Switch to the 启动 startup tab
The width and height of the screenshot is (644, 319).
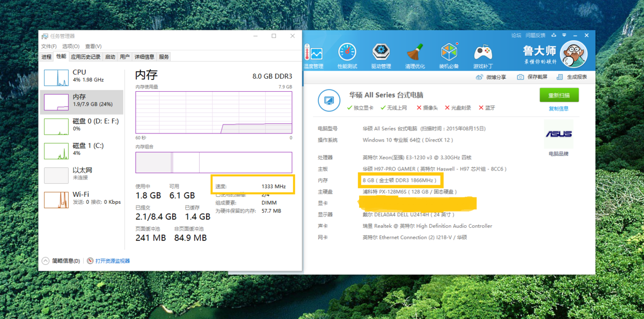tap(110, 57)
